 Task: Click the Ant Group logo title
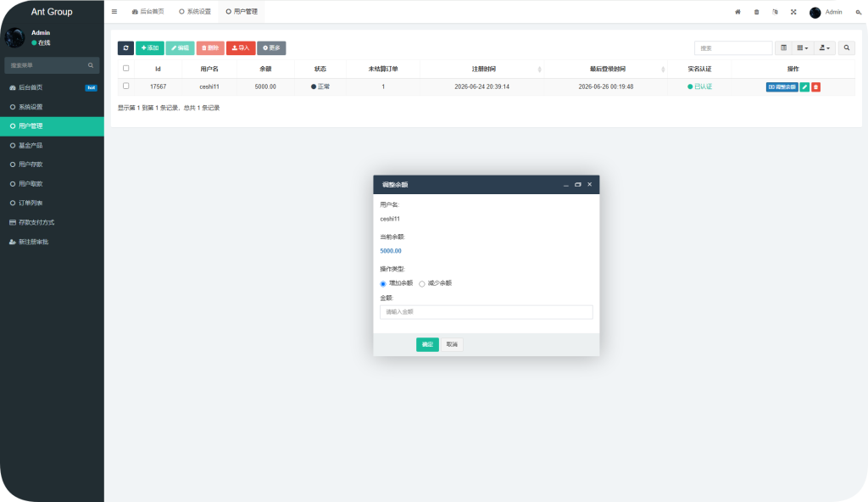52,12
